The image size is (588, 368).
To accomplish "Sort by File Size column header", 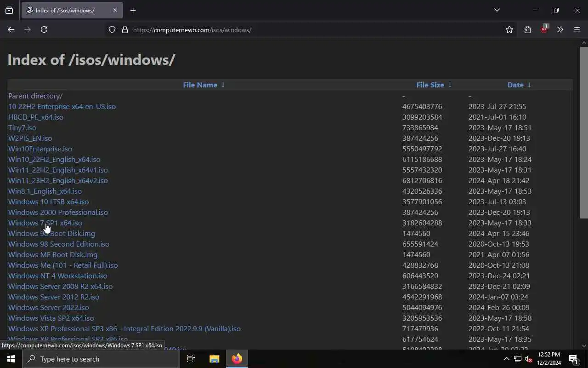I will (430, 85).
